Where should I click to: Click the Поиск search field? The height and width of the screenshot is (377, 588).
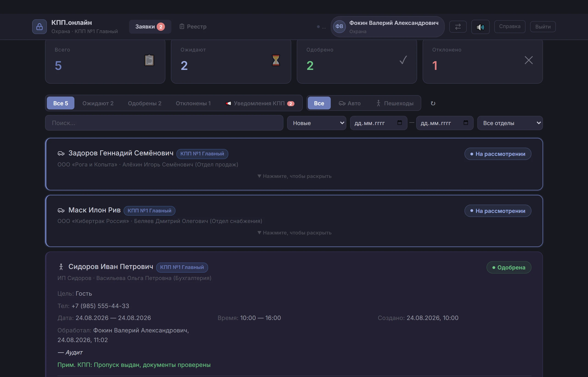pyautogui.click(x=164, y=123)
